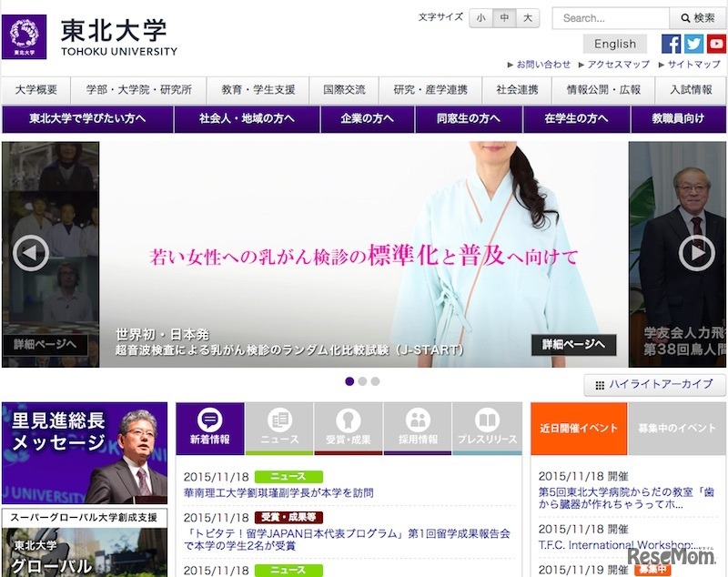This screenshot has width=728, height=577.
Task: Advance carousel with right arrow
Action: click(x=696, y=253)
